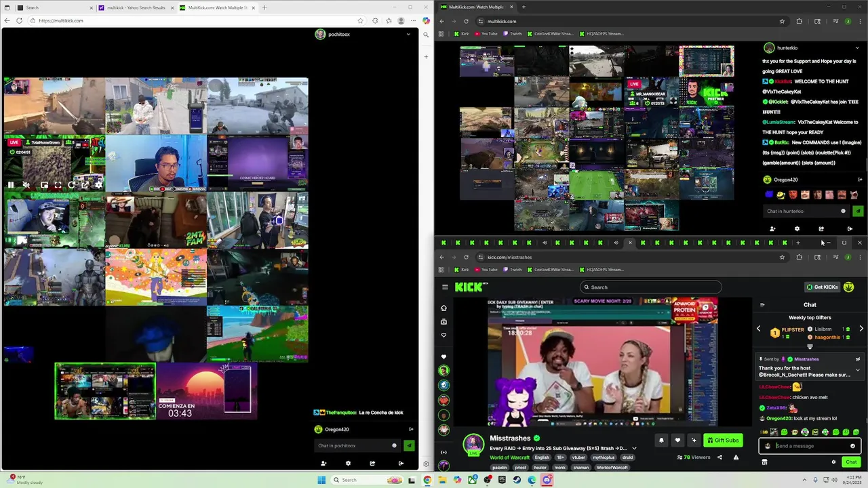The height and width of the screenshot is (488, 868).
Task: Log out Oregon420 in pochitoox chat
Action: tap(410, 429)
